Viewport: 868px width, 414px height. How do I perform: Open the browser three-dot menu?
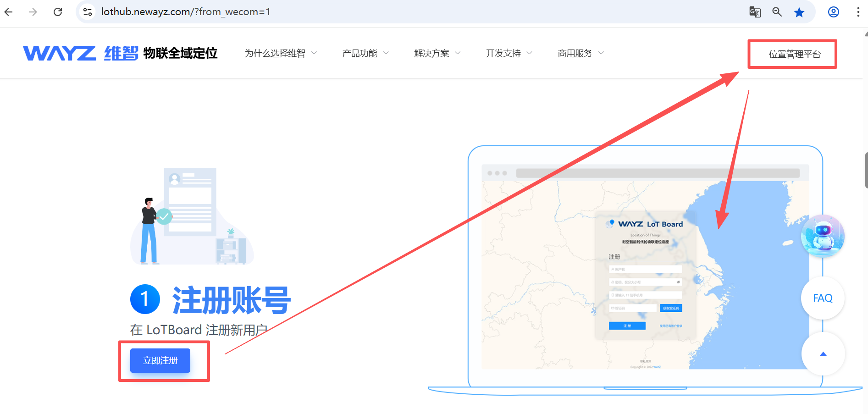pyautogui.click(x=858, y=12)
